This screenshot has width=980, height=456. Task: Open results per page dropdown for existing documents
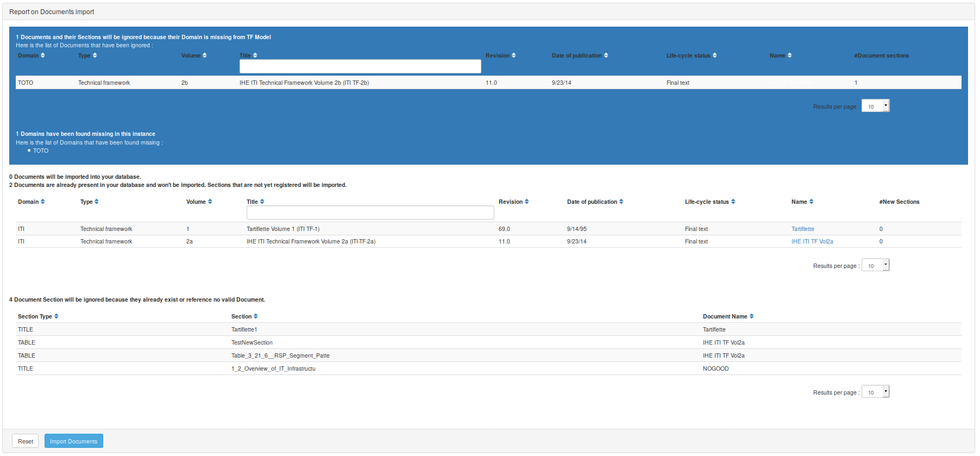[875, 265]
